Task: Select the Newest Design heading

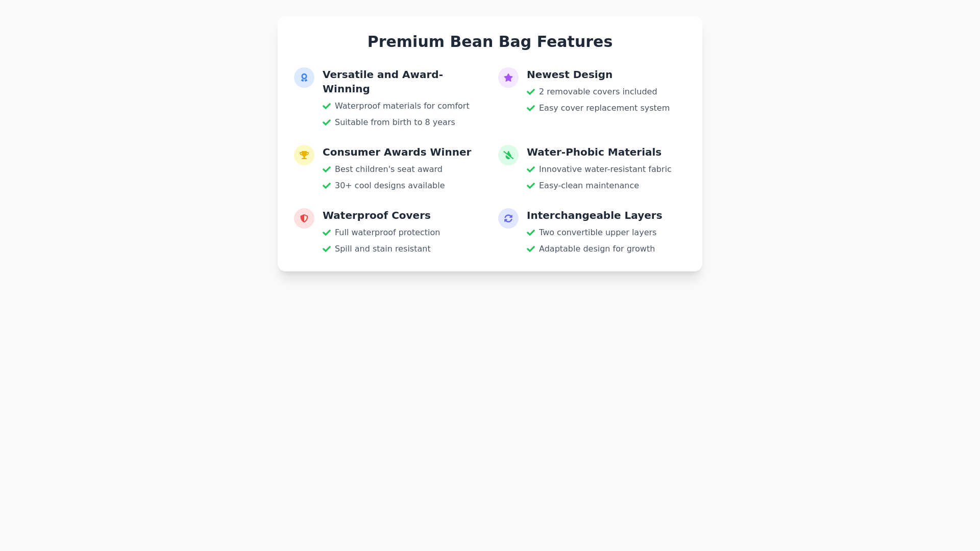Action: 569,74
